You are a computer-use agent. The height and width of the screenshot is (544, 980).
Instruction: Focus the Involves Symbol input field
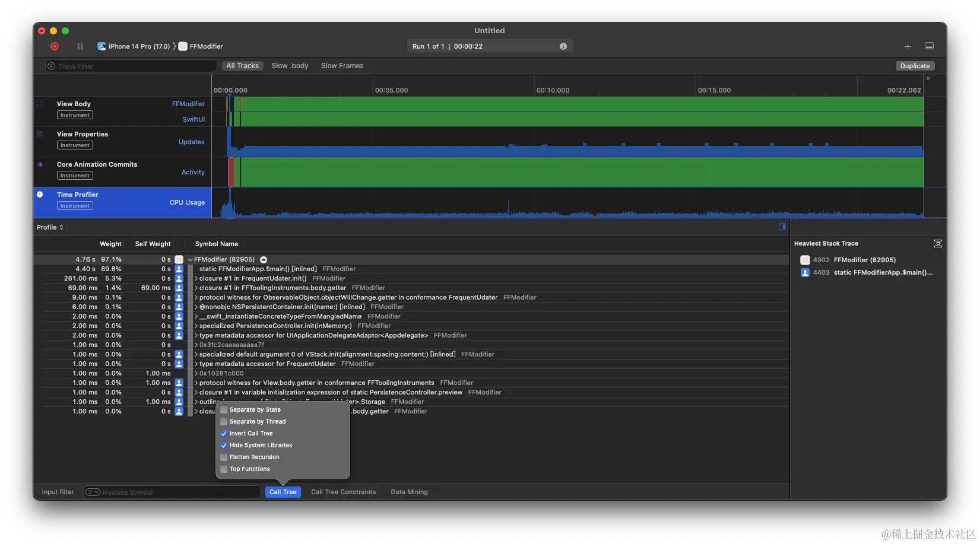click(172, 492)
